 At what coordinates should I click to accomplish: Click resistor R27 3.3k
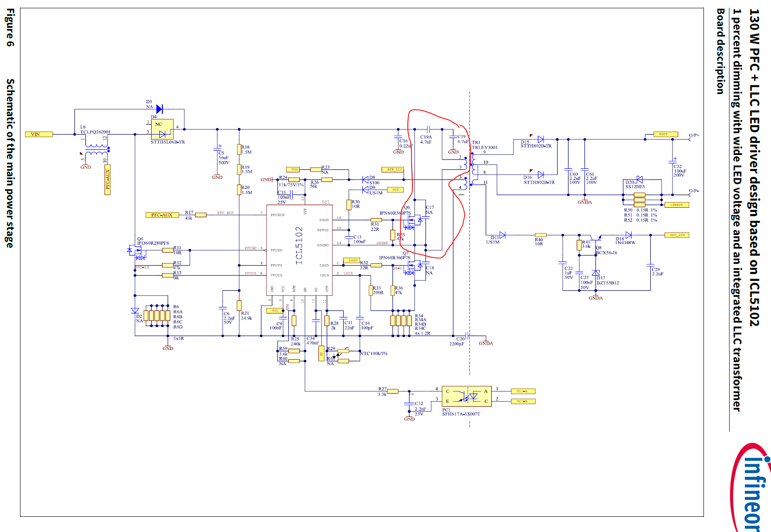pos(392,391)
